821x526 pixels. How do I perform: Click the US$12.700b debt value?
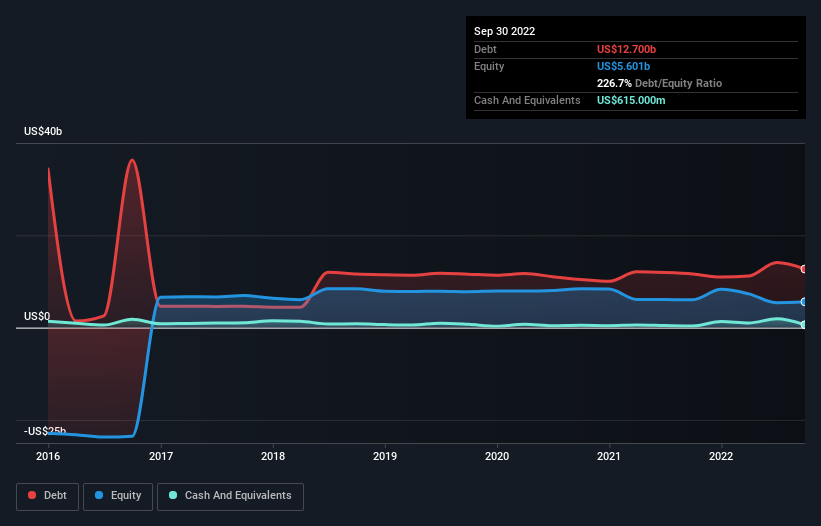pyautogui.click(x=626, y=49)
